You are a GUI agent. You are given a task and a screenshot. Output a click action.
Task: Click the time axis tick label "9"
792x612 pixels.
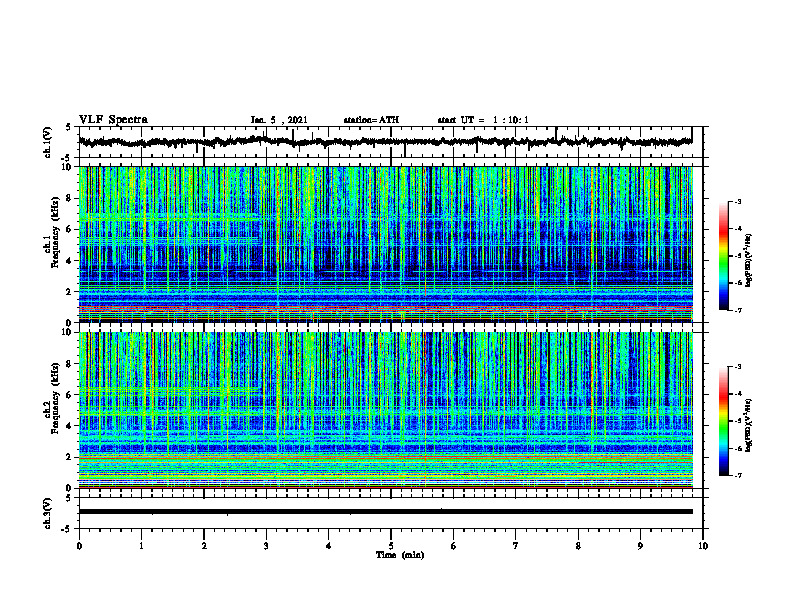coord(640,546)
